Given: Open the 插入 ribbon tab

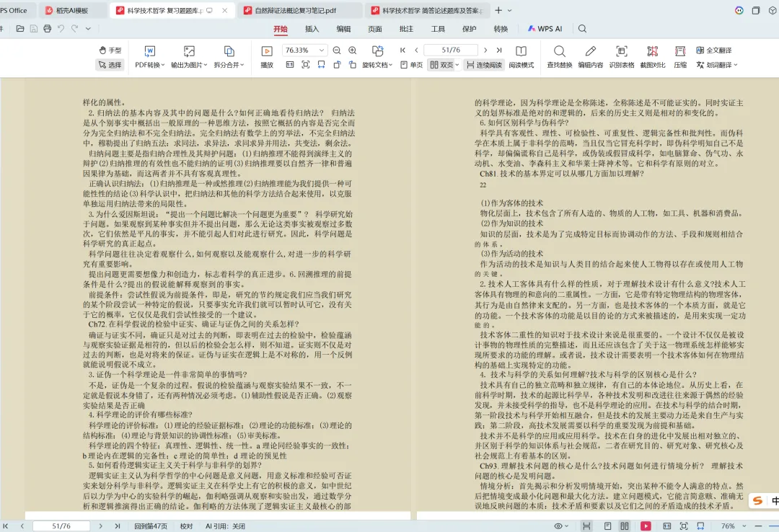Looking at the screenshot, I should [312, 29].
